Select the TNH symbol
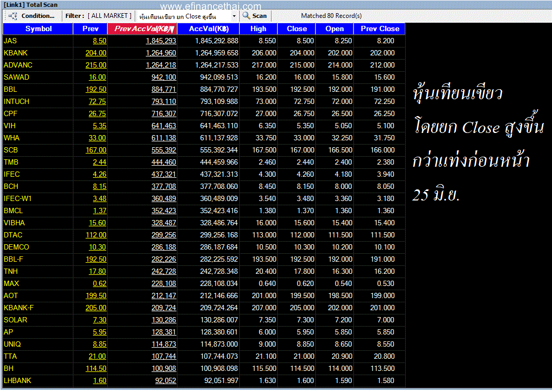Viewport: 552px width, 392px height. click(x=11, y=271)
